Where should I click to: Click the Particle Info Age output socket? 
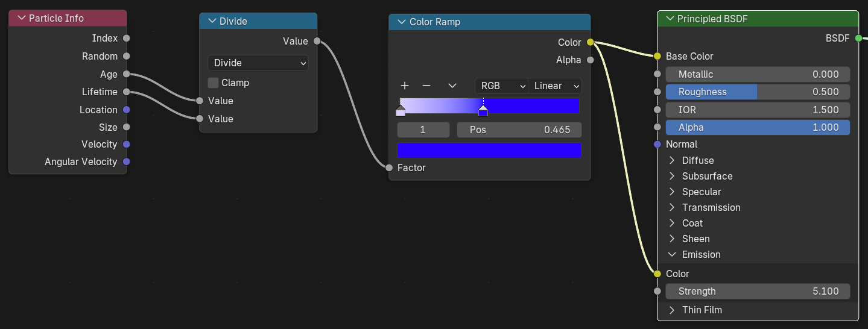126,74
